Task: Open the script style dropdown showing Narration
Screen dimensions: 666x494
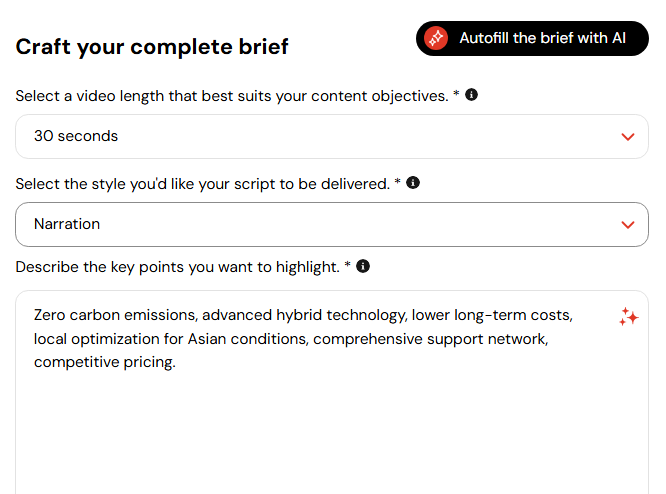Action: pyautogui.click(x=332, y=224)
